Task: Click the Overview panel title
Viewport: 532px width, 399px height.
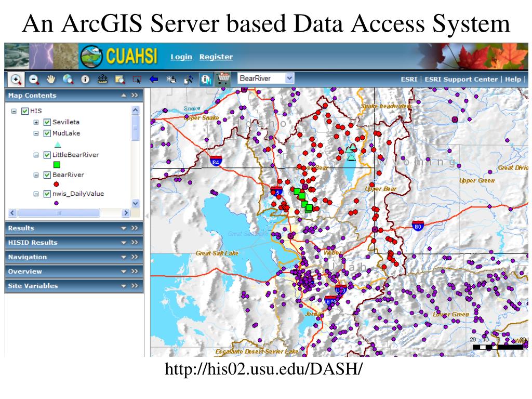Action: tap(25, 271)
